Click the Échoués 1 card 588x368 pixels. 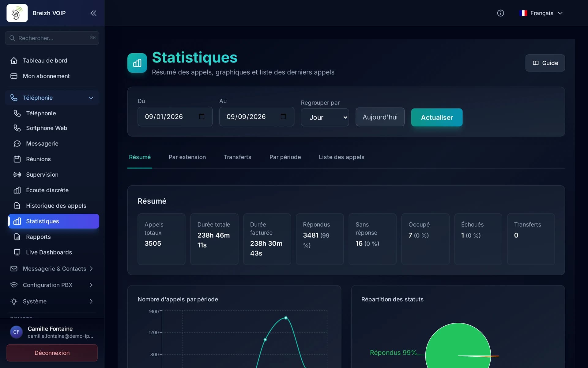click(x=478, y=239)
